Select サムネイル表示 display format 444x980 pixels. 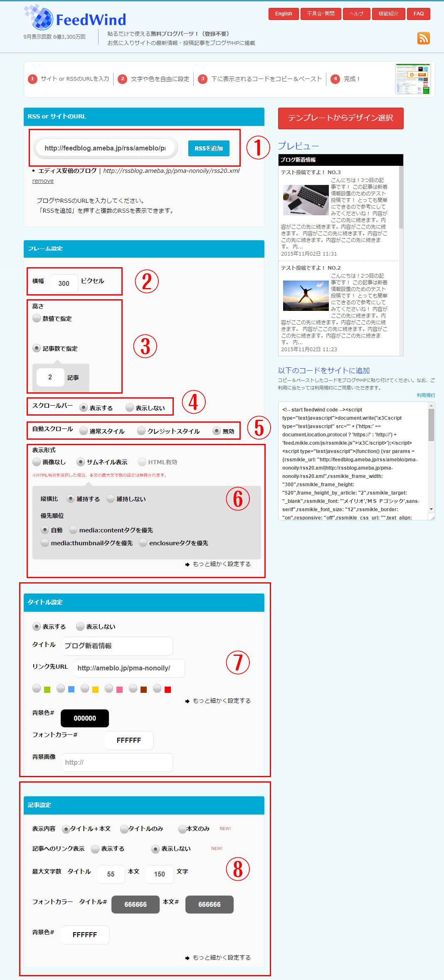click(81, 462)
